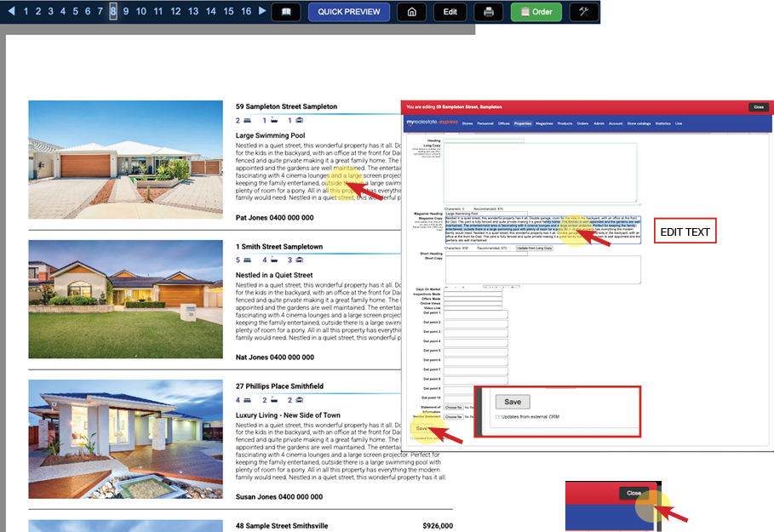
Task: Click the 'Pat Jones 0400 000 000' agent line
Action: click(274, 218)
